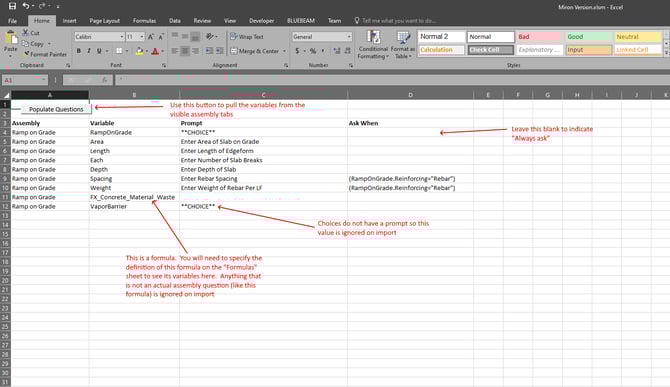Click the Orientation text angle icon
The height and width of the screenshot is (387, 670).
(209, 36)
